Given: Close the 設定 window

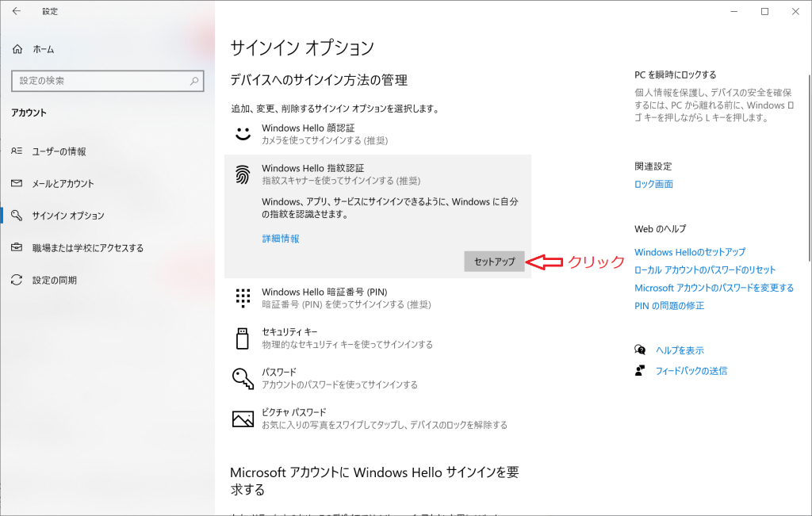Looking at the screenshot, I should pyautogui.click(x=795, y=11).
